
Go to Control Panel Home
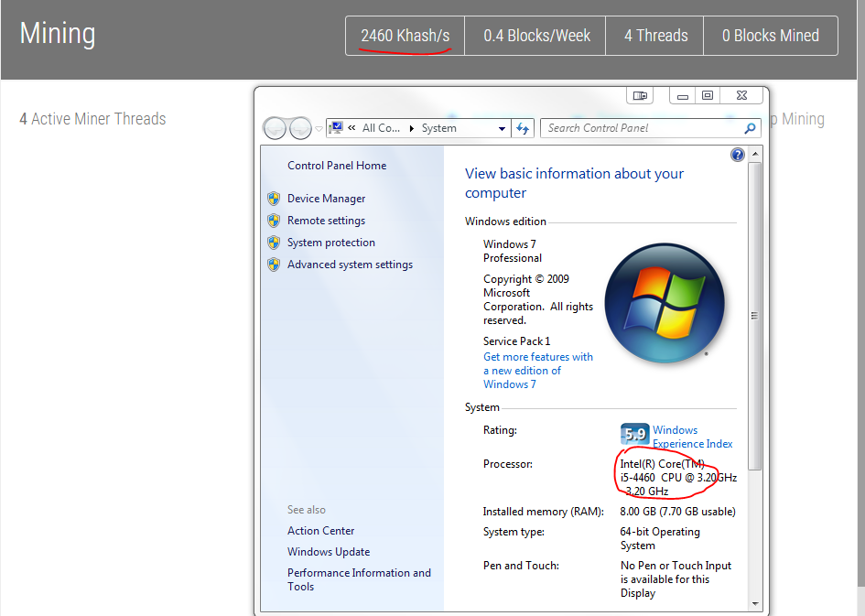pos(337,166)
